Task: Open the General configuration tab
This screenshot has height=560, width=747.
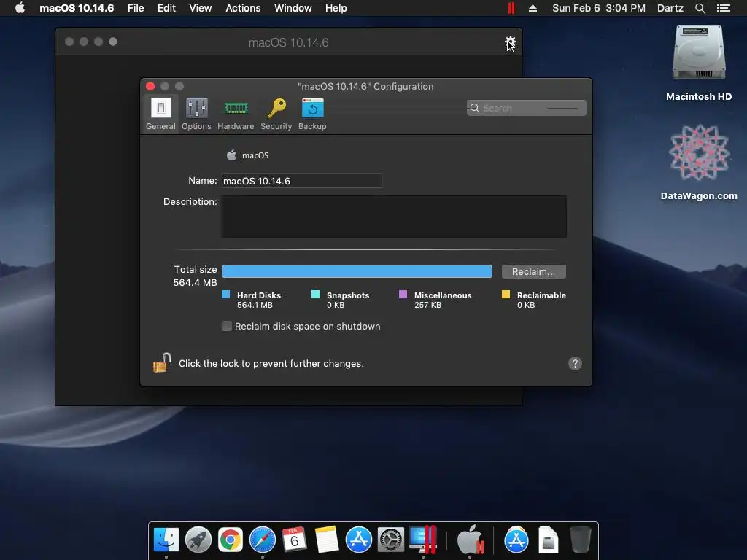Action: coord(160,114)
